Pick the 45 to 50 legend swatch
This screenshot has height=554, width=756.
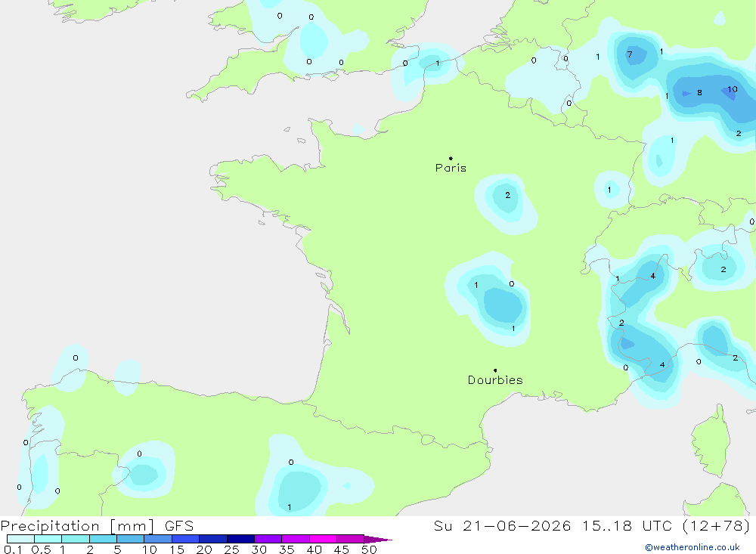pyautogui.click(x=351, y=539)
